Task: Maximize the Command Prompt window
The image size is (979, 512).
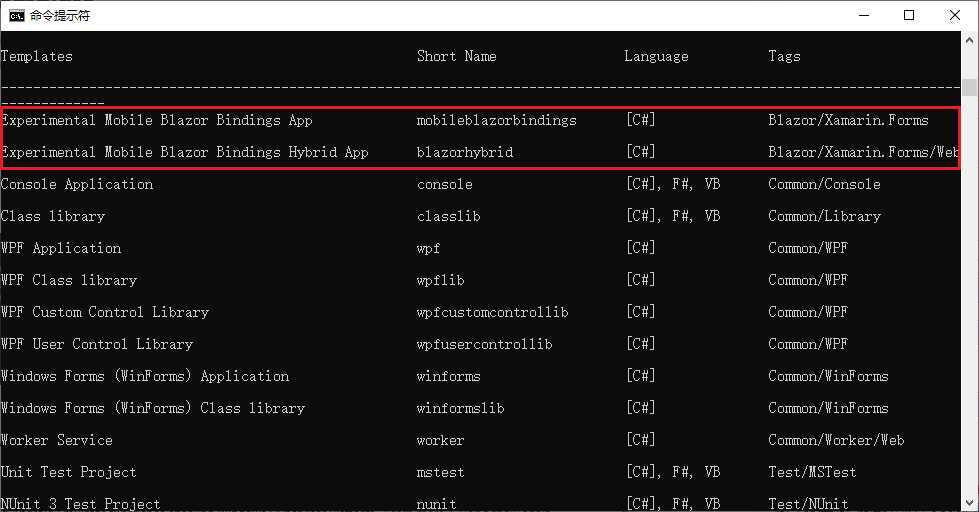Action: (909, 15)
